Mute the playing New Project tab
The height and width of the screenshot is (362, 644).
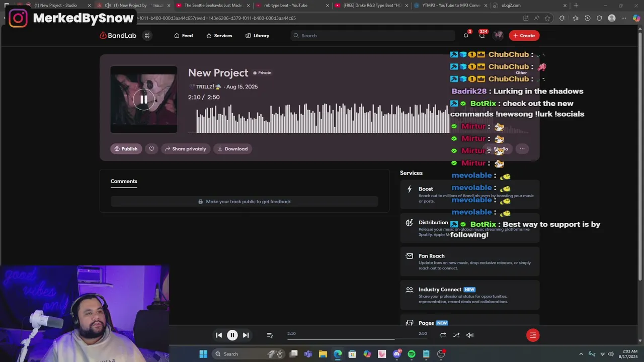(x=108, y=6)
